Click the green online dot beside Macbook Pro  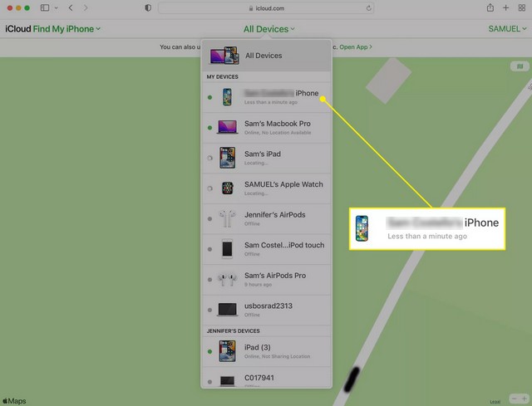[209, 128]
